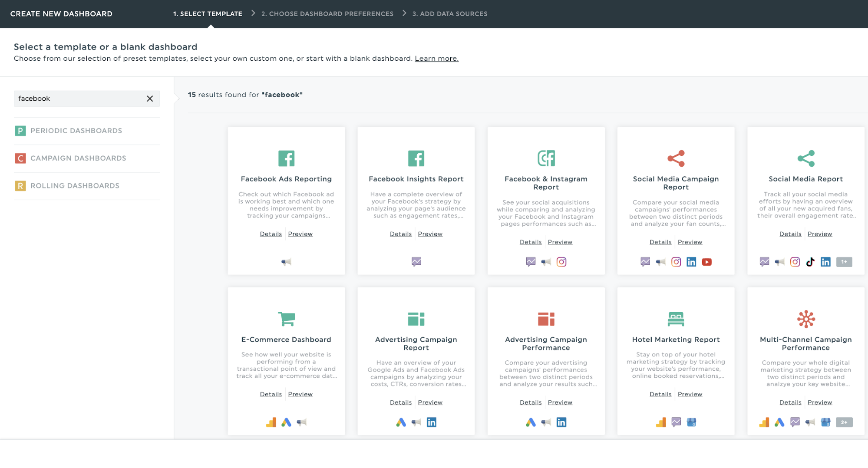Click the Campaign Dashboards C icon
Viewport: 868px width, 468px height.
tap(20, 158)
